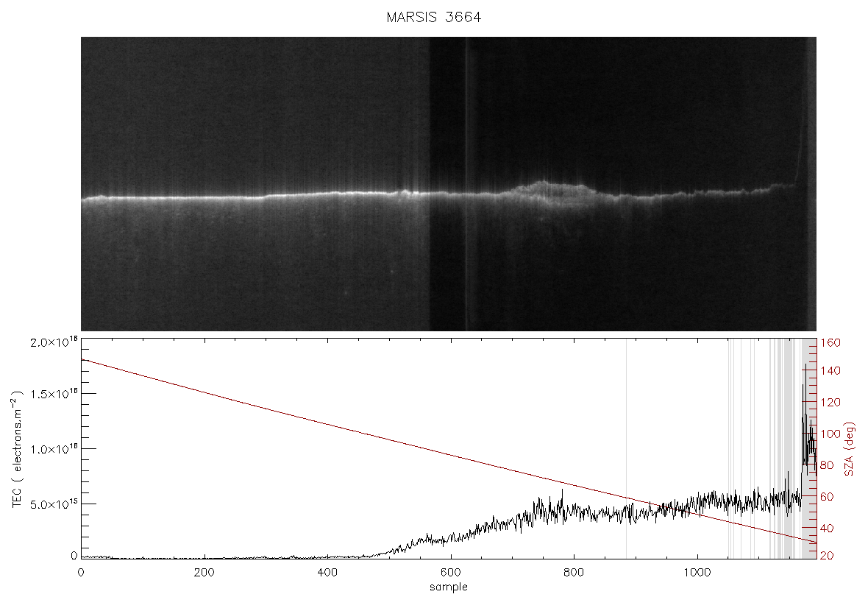Click the red 160 SZA tick label
Image resolution: width=868 pixels, height=611 pixels.
tap(830, 343)
